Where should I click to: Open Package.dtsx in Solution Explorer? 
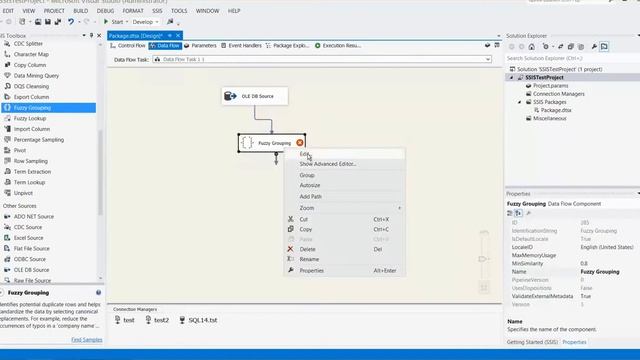point(556,110)
